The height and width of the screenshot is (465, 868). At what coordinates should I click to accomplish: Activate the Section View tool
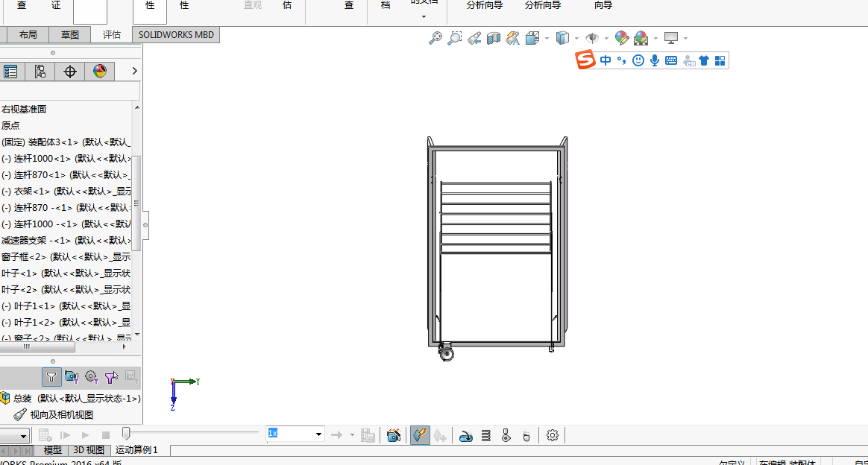tap(493, 38)
